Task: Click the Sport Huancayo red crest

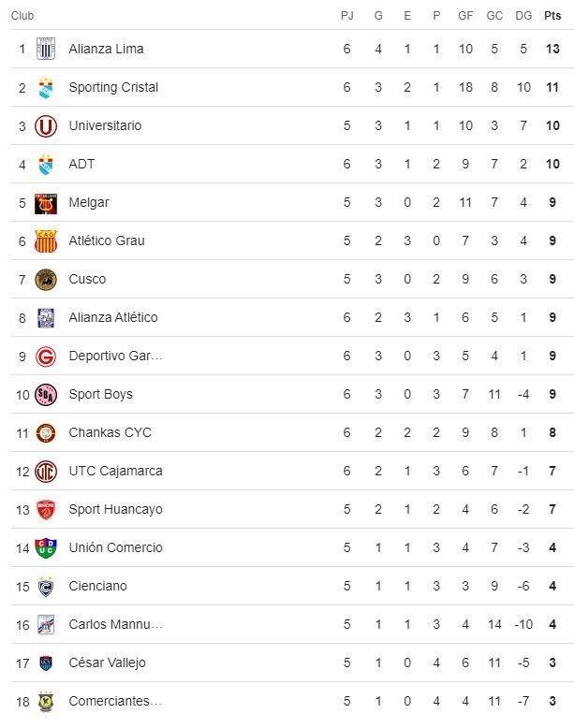Action: [45, 509]
